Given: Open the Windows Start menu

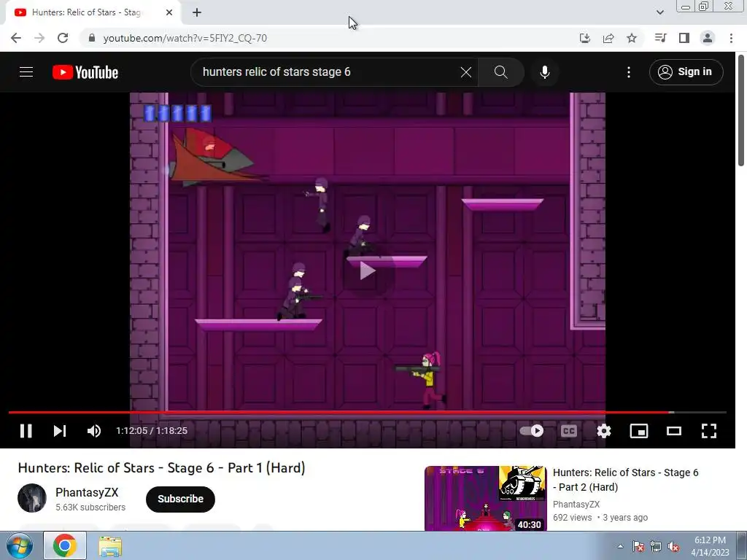Looking at the screenshot, I should [20, 545].
